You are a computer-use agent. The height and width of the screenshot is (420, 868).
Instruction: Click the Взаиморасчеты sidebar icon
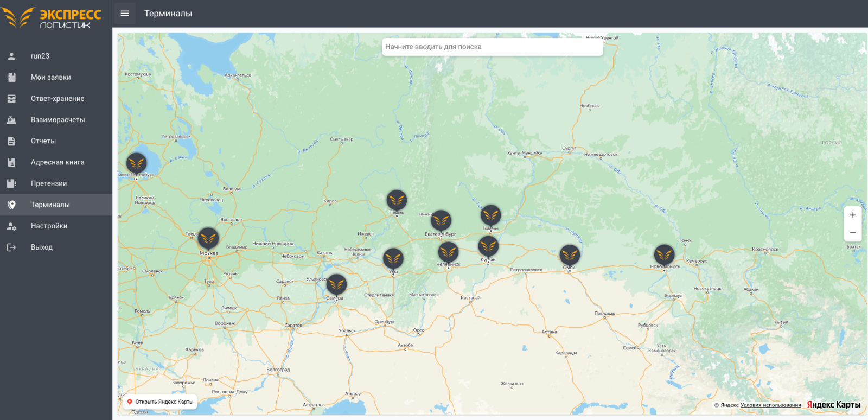point(11,119)
